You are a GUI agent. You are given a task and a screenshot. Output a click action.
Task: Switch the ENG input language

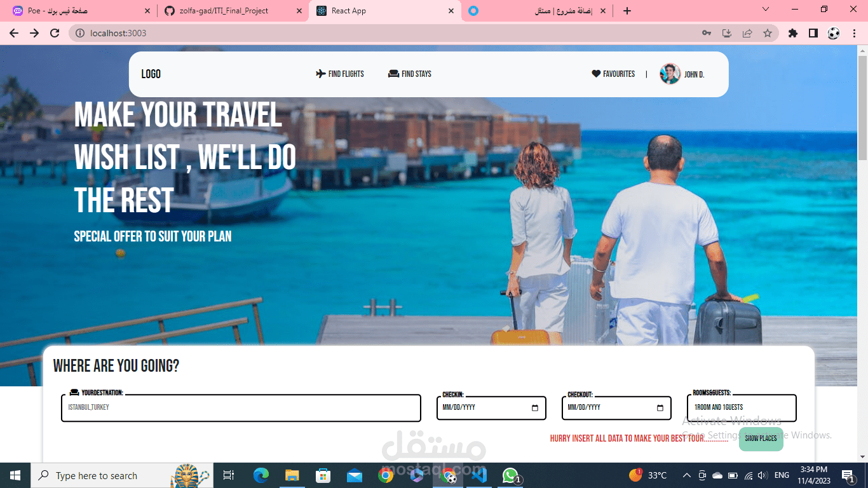[x=782, y=475]
